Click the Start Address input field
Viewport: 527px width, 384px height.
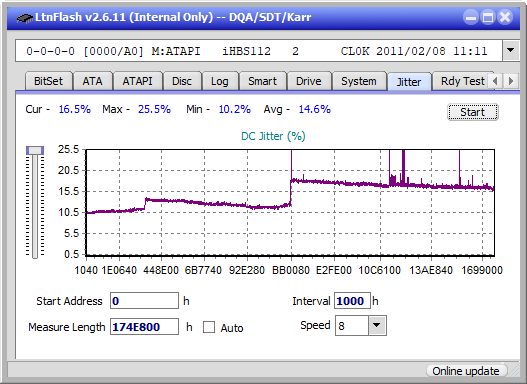[145, 301]
